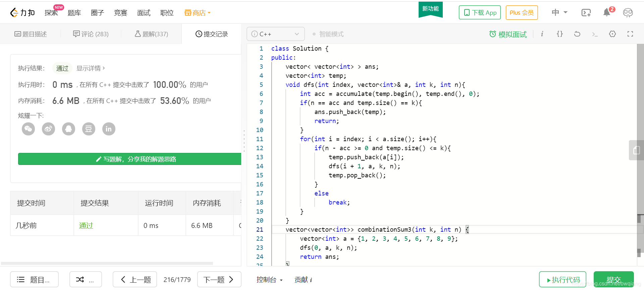Open the notifications bell icon
The image size is (644, 290).
(607, 13)
